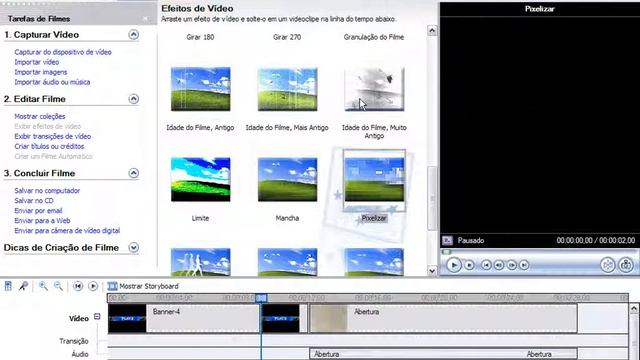Select the first Abertura label on the audio track
The width and height of the screenshot is (640, 360).
point(327,354)
